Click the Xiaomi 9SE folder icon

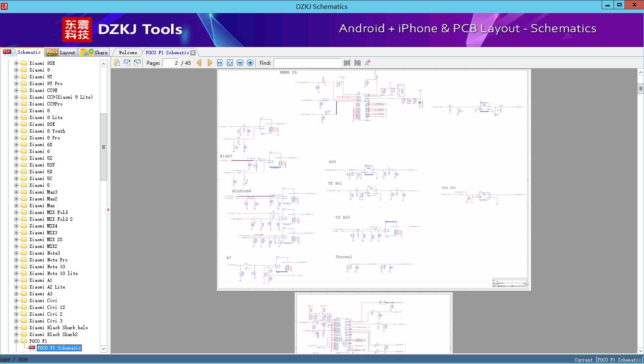[x=24, y=63]
